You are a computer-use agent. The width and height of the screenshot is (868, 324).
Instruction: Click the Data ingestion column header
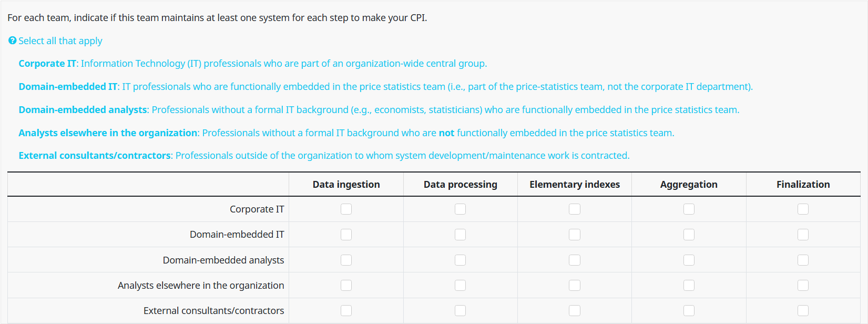coord(346,185)
